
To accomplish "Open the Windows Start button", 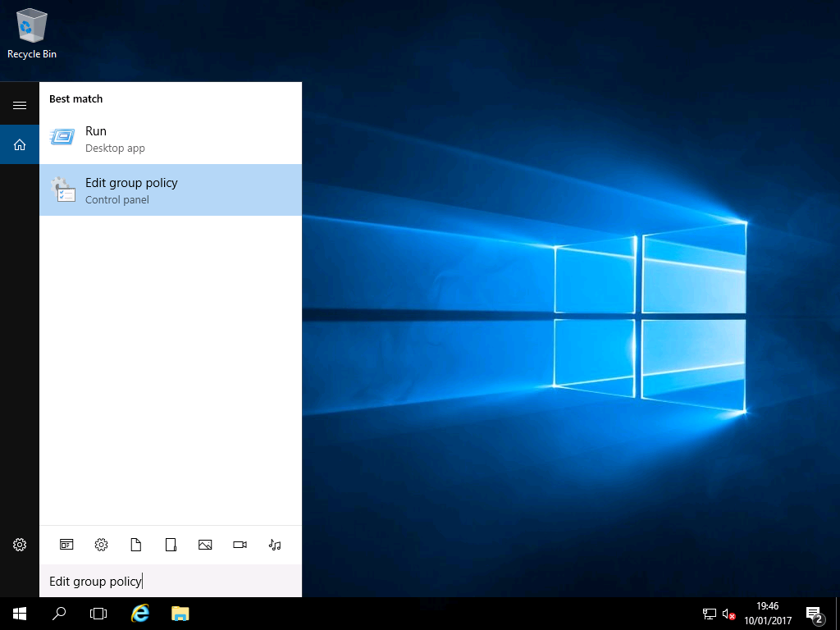I will (x=20, y=614).
